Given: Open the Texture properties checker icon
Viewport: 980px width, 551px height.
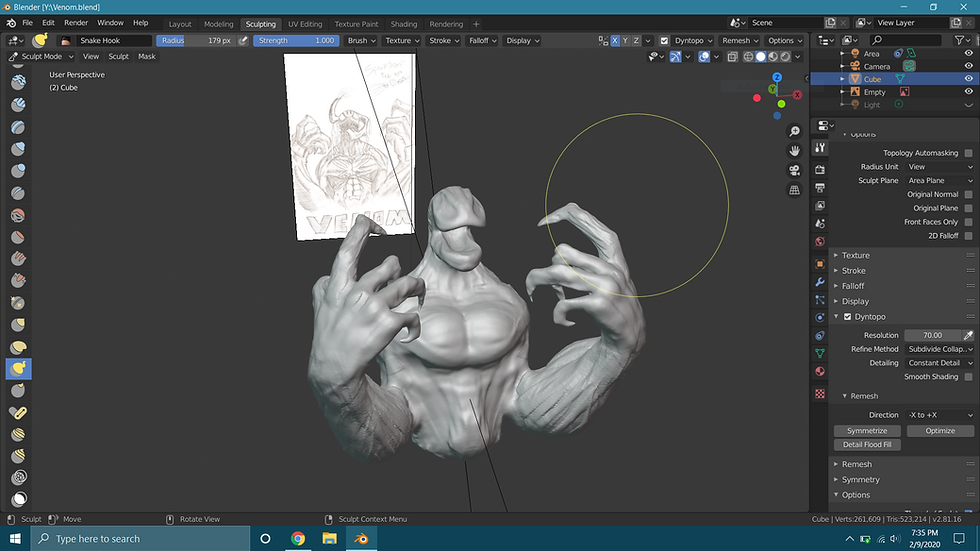Looking at the screenshot, I should 820,394.
